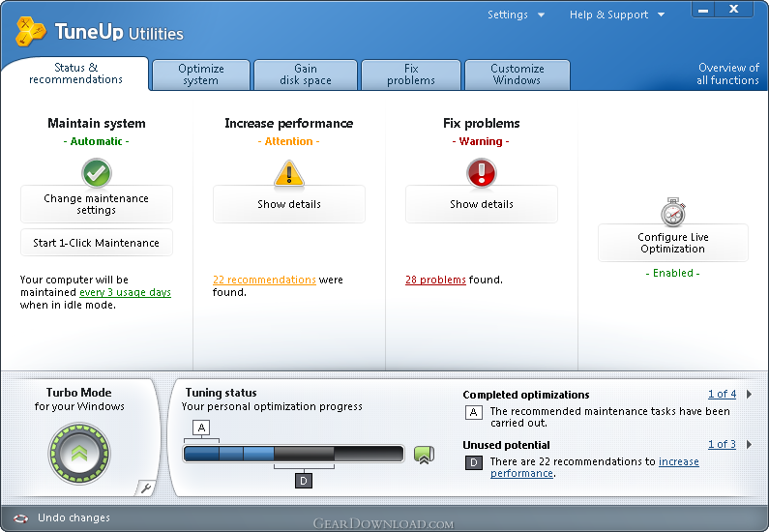Select the A marker above progress bar
Viewport: 769px width, 532px height.
tap(201, 428)
